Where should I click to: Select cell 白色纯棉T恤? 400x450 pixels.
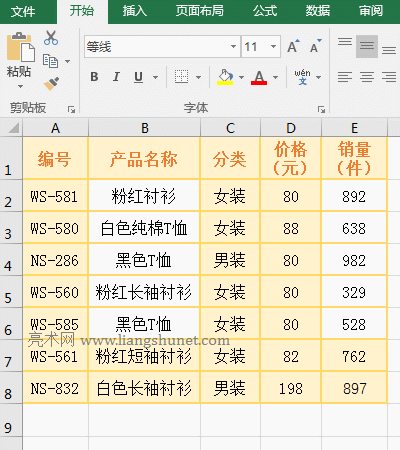(x=144, y=228)
